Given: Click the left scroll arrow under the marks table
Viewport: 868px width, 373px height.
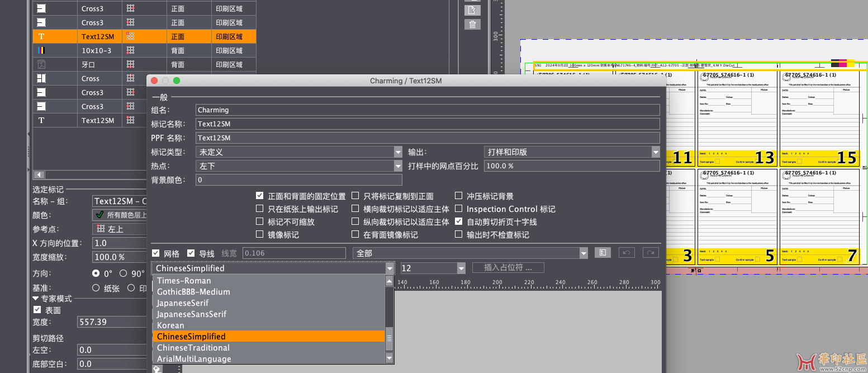Looking at the screenshot, I should [x=39, y=174].
